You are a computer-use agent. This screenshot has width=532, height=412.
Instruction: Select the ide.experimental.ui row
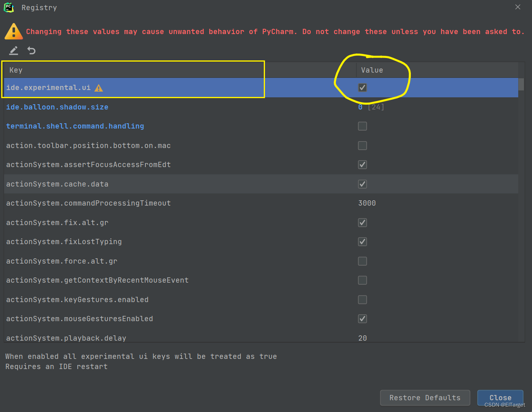click(x=261, y=88)
